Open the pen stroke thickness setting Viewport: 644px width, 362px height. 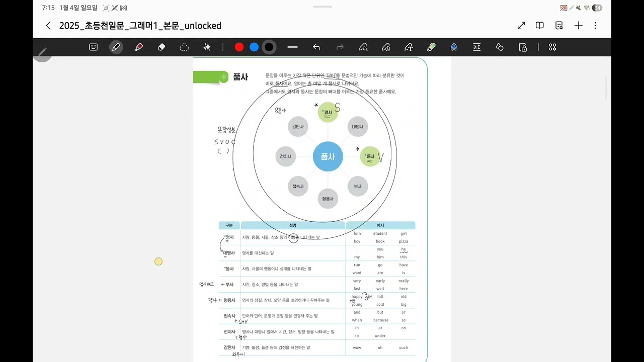292,47
